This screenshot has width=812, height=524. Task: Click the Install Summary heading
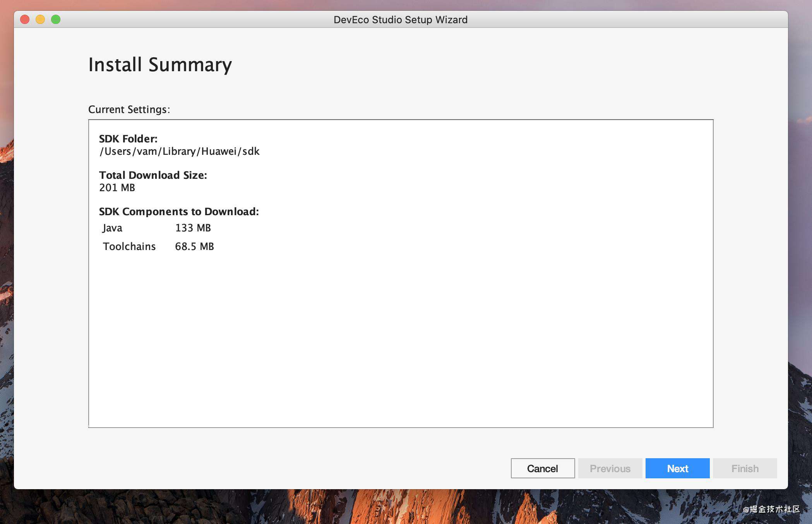pos(160,65)
